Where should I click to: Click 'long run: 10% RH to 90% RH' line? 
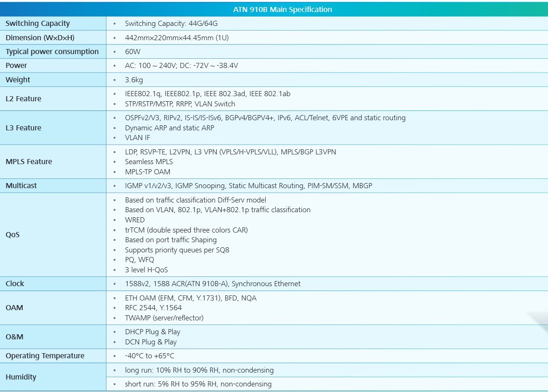coord(199,370)
